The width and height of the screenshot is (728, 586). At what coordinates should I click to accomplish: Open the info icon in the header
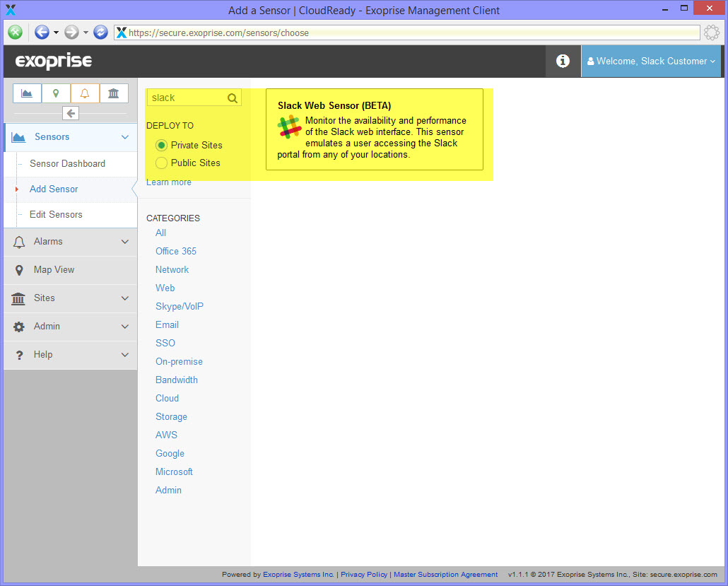coord(563,61)
